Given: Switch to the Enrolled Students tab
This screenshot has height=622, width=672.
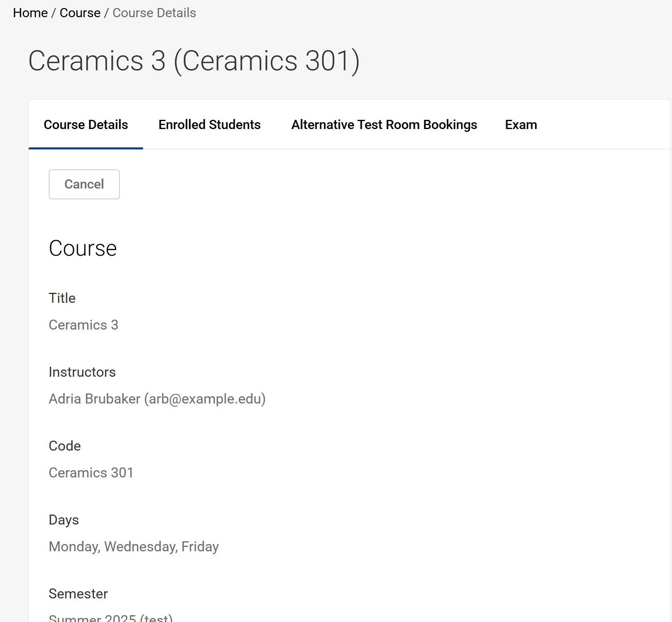Looking at the screenshot, I should click(x=209, y=125).
